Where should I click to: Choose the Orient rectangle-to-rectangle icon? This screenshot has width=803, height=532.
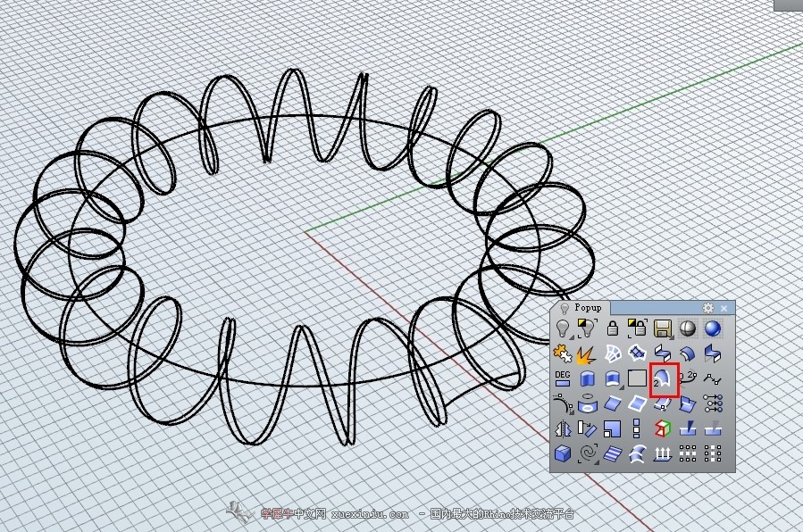click(588, 428)
